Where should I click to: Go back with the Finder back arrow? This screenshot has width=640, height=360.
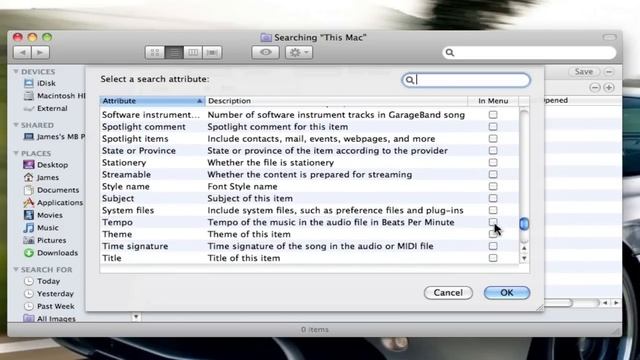(x=22, y=52)
